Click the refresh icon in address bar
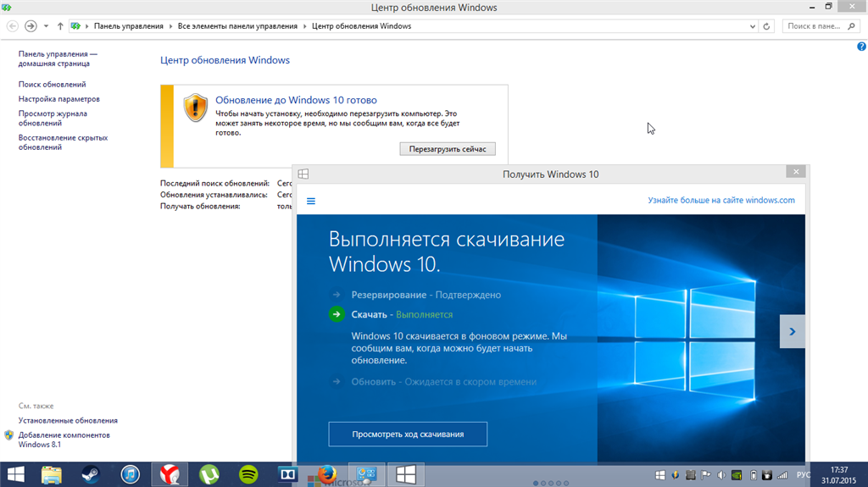This screenshot has height=487, width=868. 766,26
